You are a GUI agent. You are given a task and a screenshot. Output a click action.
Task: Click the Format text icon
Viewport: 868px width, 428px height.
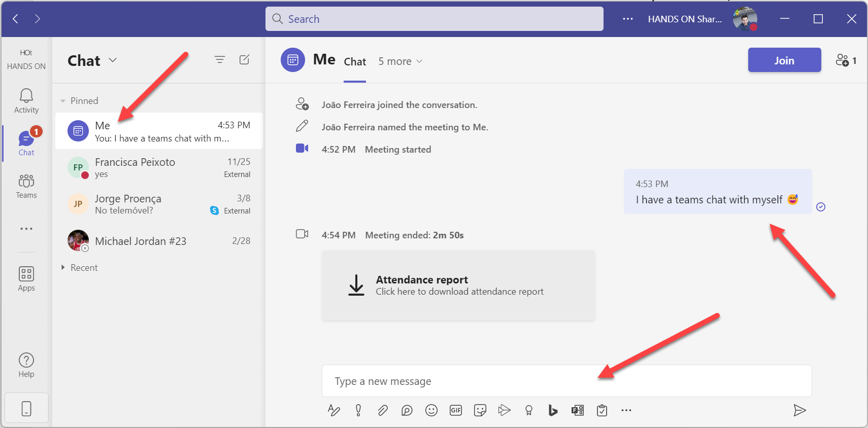(x=333, y=410)
